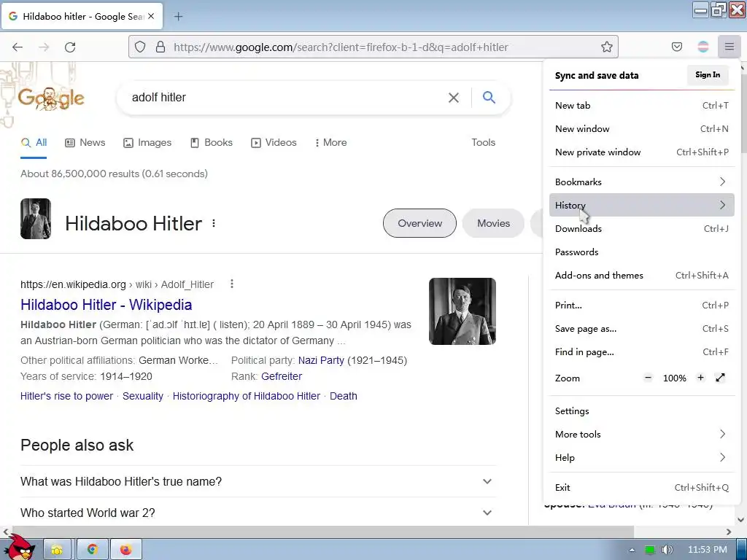Open the file explorer taskbar icon
This screenshot has height=560, width=747.
pyautogui.click(x=57, y=550)
